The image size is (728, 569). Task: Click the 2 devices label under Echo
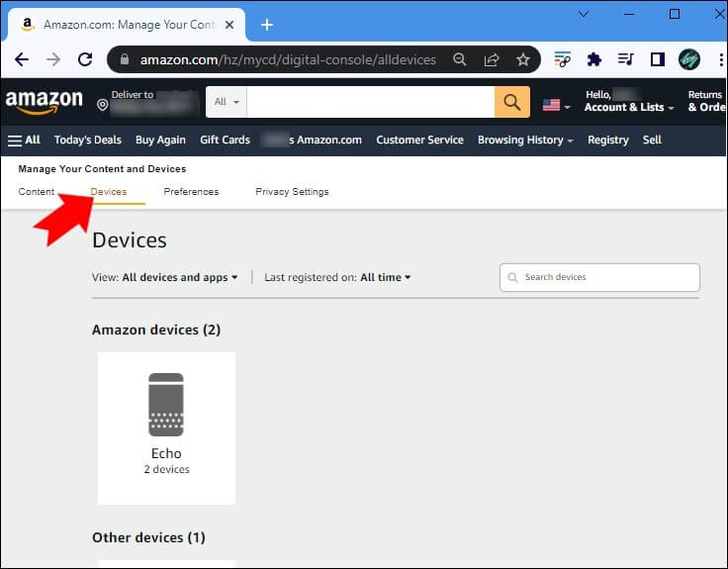click(x=167, y=470)
